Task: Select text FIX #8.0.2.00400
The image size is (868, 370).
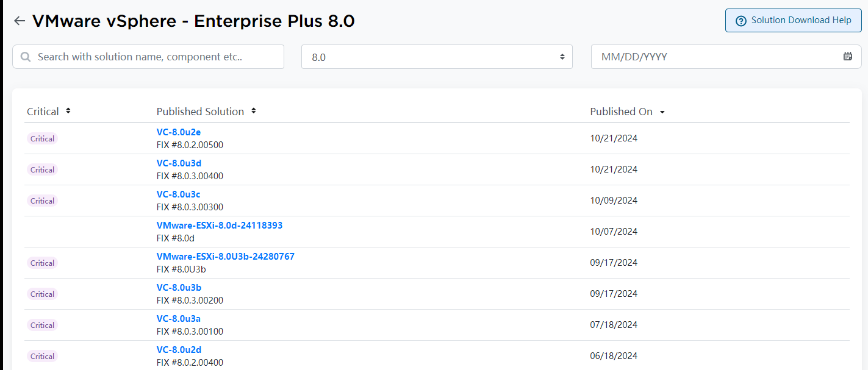Action: (x=190, y=363)
